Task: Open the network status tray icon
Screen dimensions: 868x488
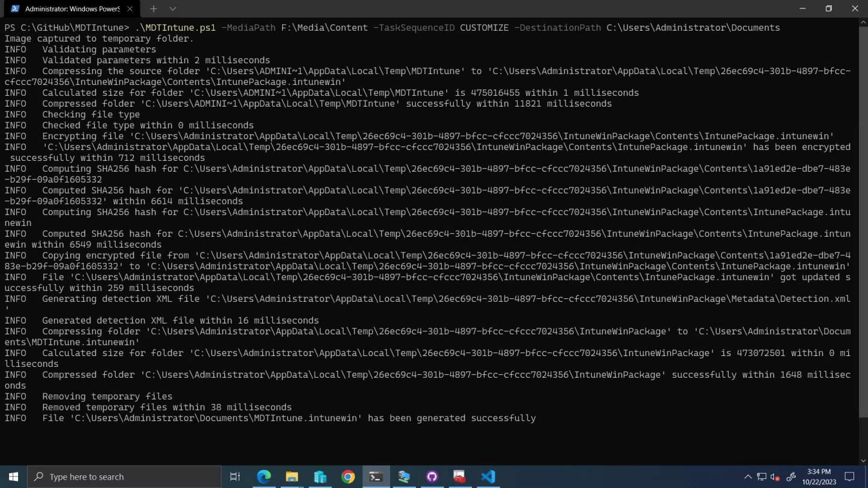Action: point(762,477)
